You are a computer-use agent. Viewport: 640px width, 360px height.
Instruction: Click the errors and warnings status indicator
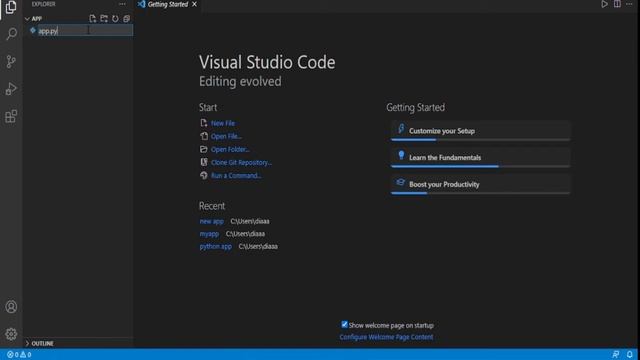(19, 354)
